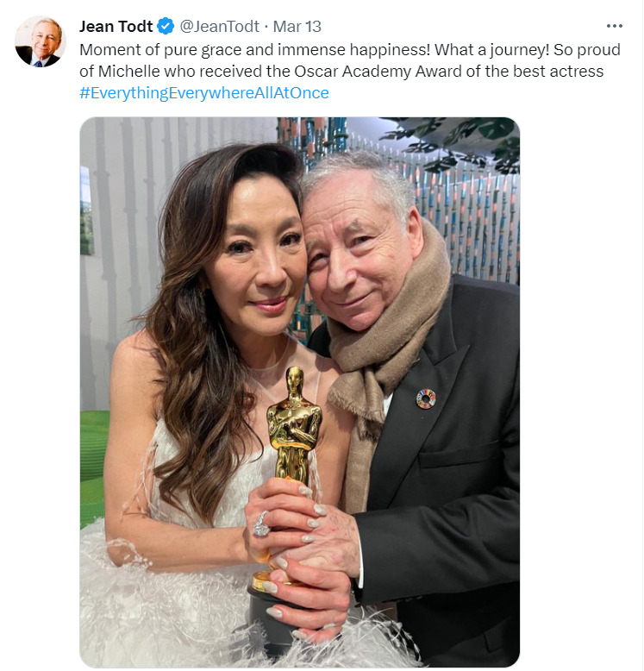The width and height of the screenshot is (644, 671).
Task: Click the diamond ring in the photo
Action: click(261, 524)
